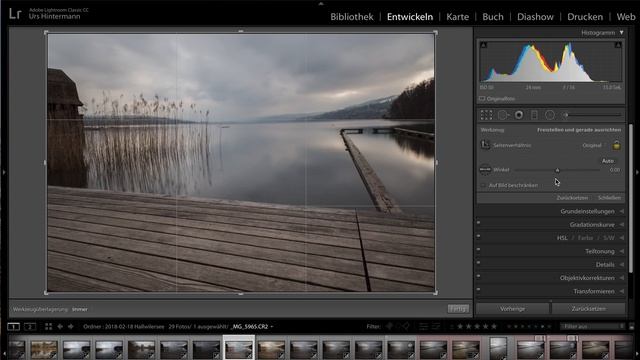Viewport: 640px width, 360px height.
Task: Select the Radial Filter tool
Action: coord(550,115)
